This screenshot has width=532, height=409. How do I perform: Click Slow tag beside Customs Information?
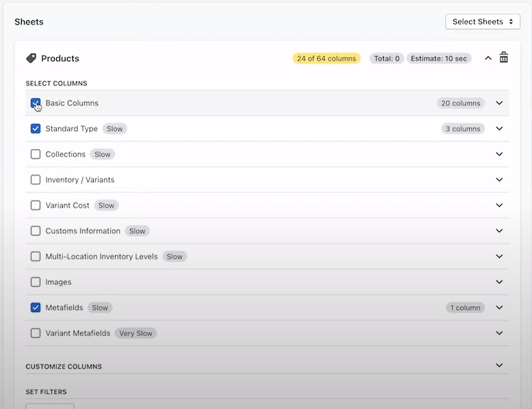(x=137, y=231)
